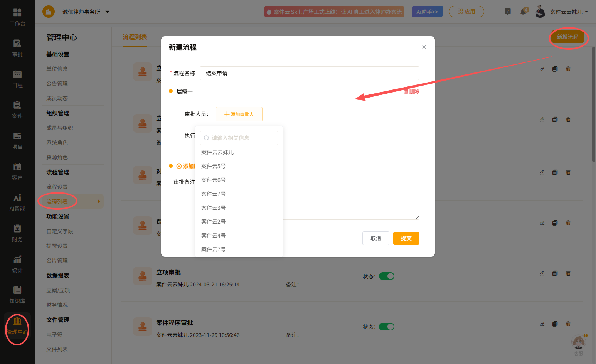Click the 取消 button
596x364 pixels.
[376, 238]
